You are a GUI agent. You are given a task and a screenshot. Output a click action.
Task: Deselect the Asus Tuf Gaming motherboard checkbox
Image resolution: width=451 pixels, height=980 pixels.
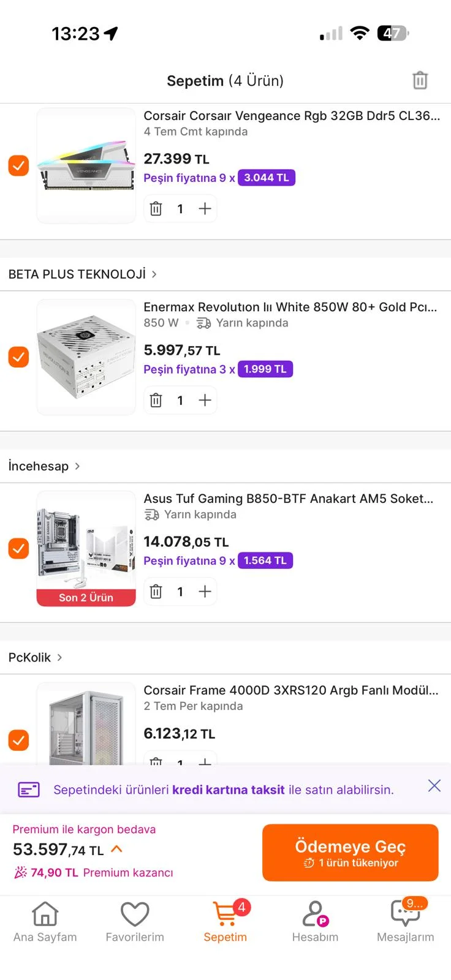coord(18,548)
